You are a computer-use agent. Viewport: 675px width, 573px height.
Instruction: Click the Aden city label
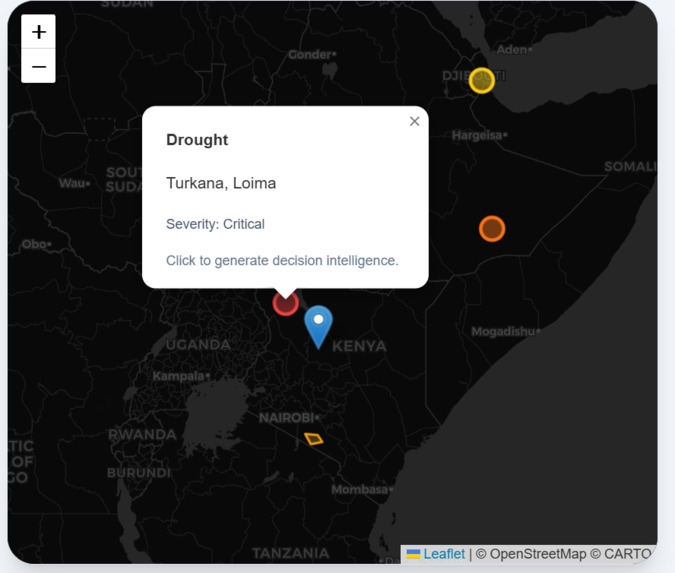[x=512, y=50]
